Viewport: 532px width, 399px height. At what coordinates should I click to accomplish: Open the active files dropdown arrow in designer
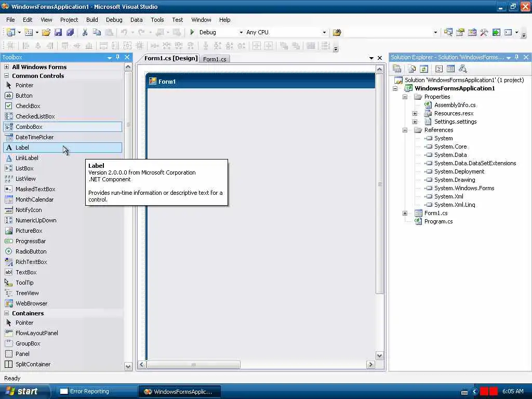[x=371, y=58]
